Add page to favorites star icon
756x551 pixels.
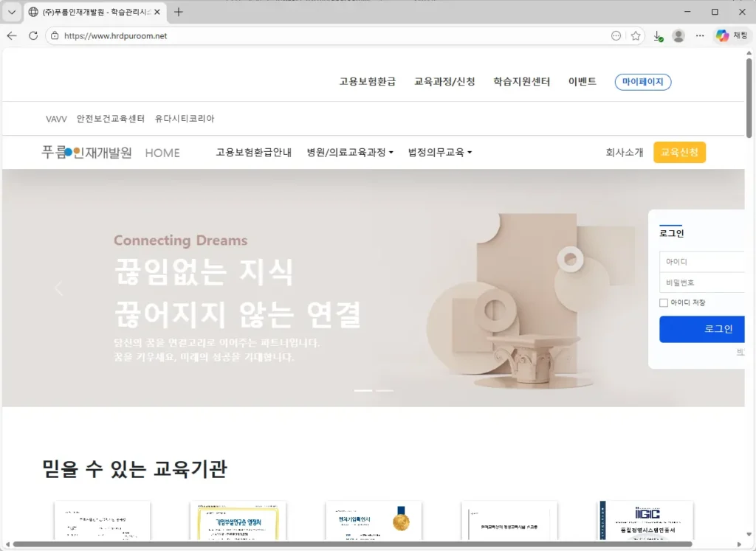[636, 35]
